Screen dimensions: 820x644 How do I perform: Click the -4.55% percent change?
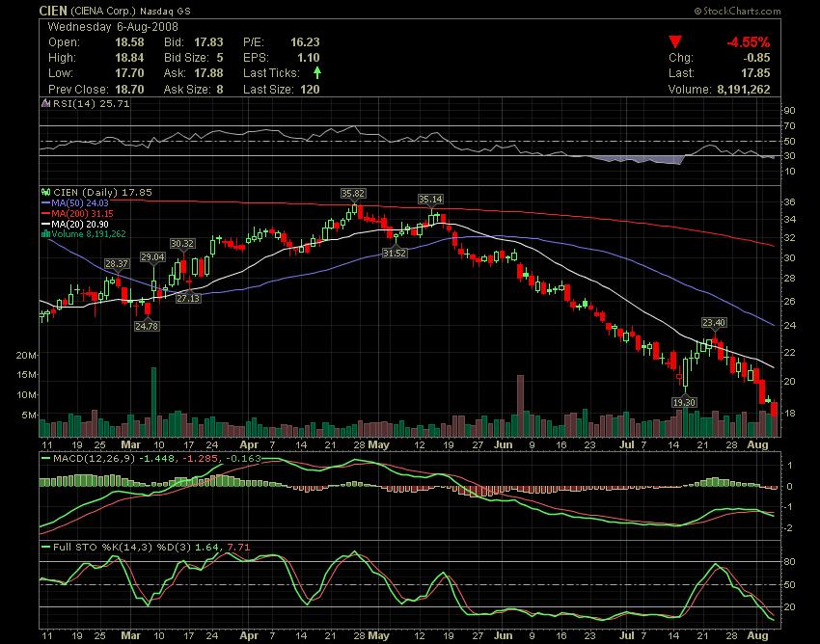pos(749,42)
